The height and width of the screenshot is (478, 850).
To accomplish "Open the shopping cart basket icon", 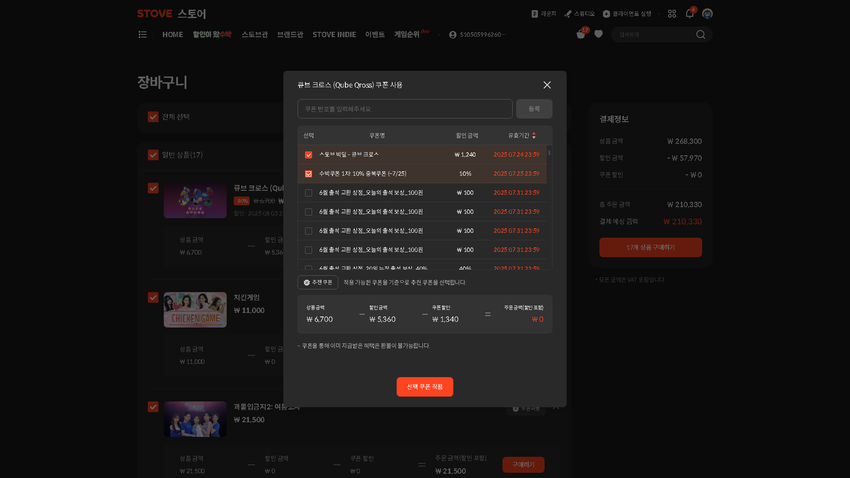I will coord(581,35).
